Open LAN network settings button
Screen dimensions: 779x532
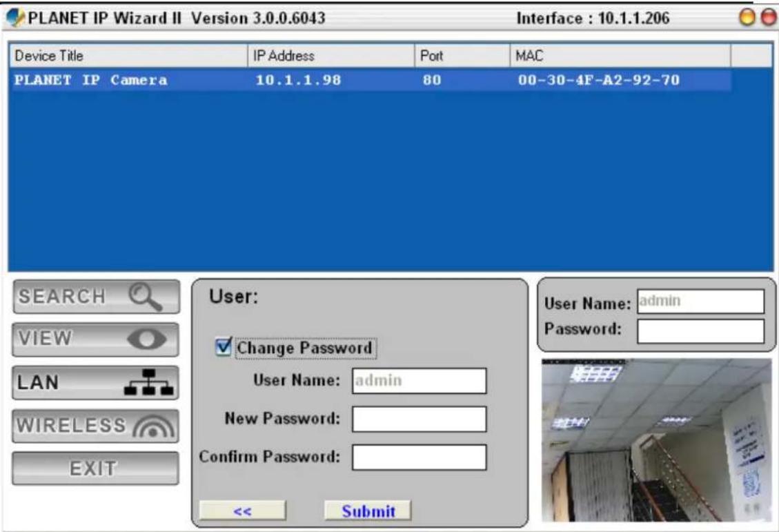tap(95, 382)
